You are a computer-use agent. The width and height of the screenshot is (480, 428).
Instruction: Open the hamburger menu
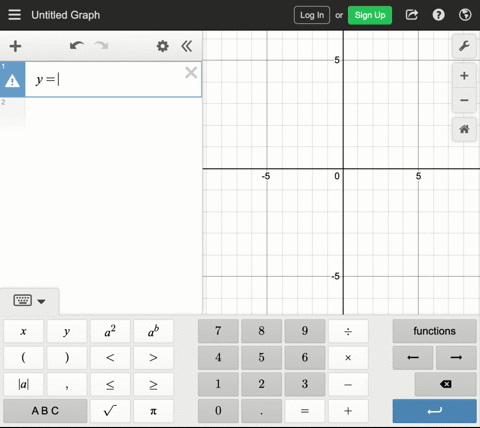(14, 15)
